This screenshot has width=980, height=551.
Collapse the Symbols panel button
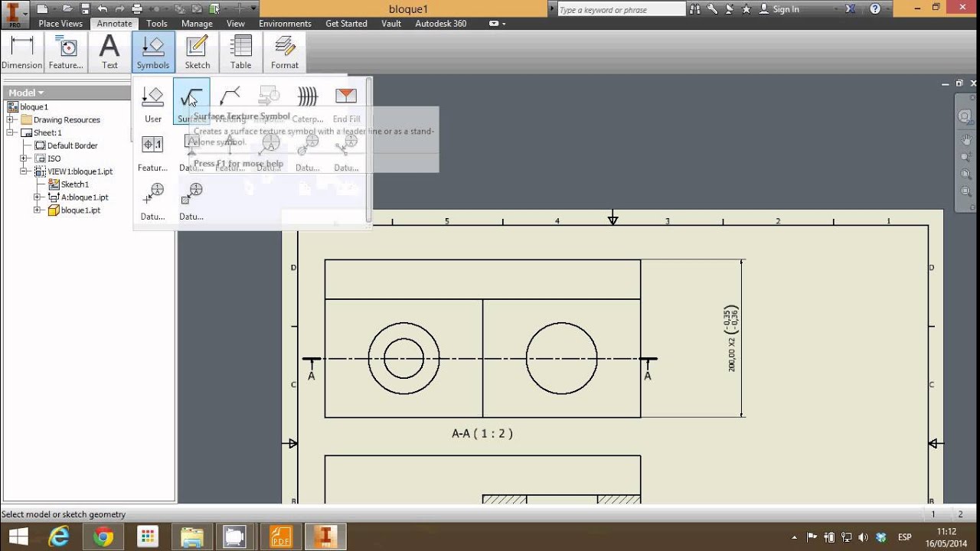click(153, 52)
